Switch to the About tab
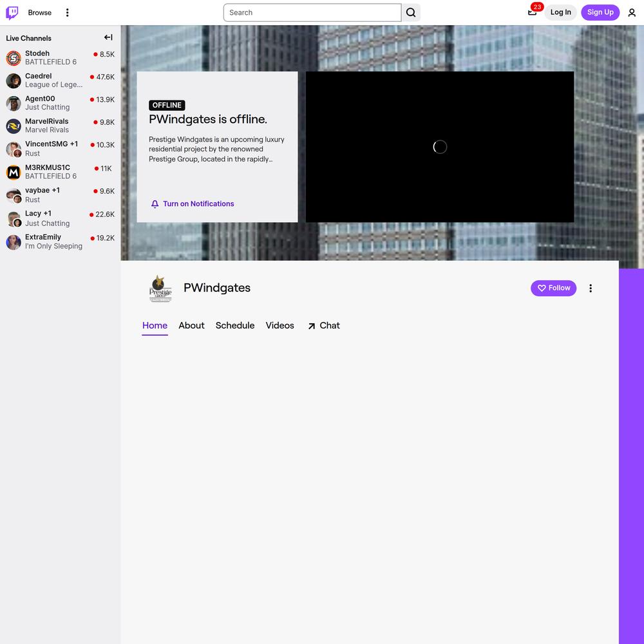 coord(191,325)
